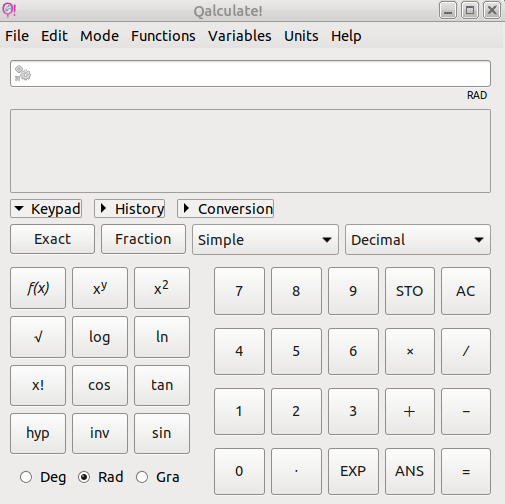This screenshot has height=504, width=505.
Task: Maximize the Qalculate! window
Action: pyautogui.click(x=470, y=10)
